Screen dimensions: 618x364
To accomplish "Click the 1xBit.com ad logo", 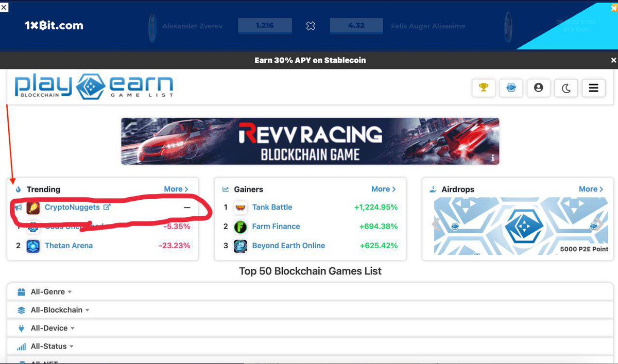I will point(54,26).
